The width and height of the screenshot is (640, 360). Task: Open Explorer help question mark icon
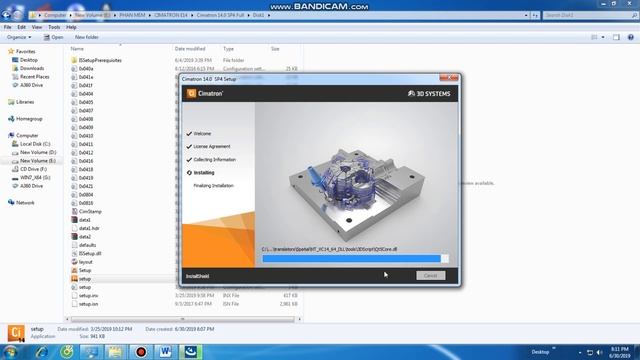pyautogui.click(x=631, y=37)
